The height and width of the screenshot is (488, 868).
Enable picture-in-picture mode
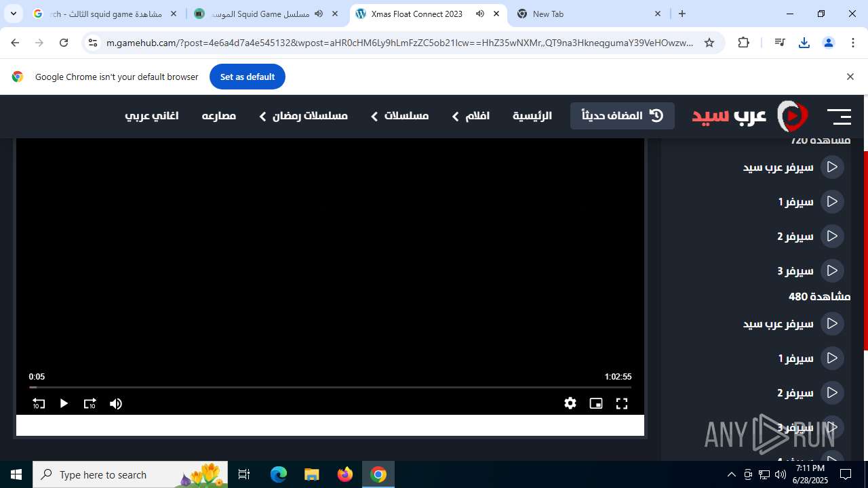[x=596, y=403]
